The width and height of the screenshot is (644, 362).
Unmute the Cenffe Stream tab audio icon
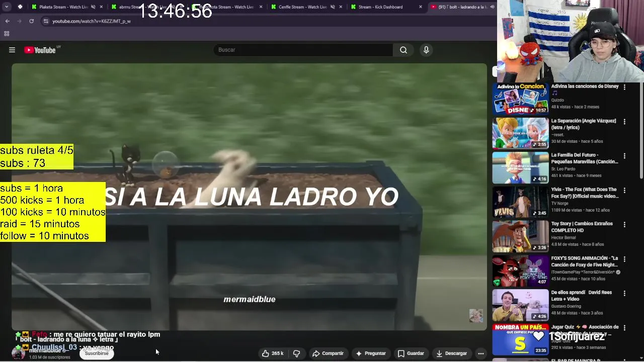click(333, 7)
